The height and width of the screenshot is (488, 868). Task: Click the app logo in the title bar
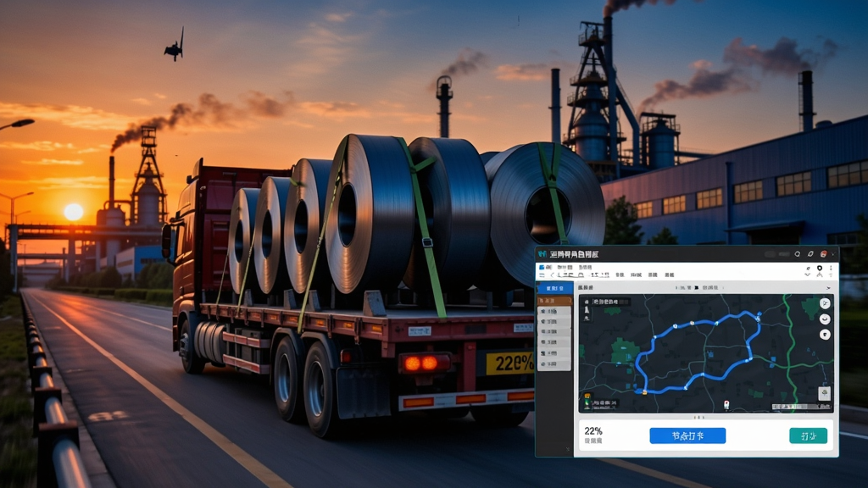pos(542,254)
